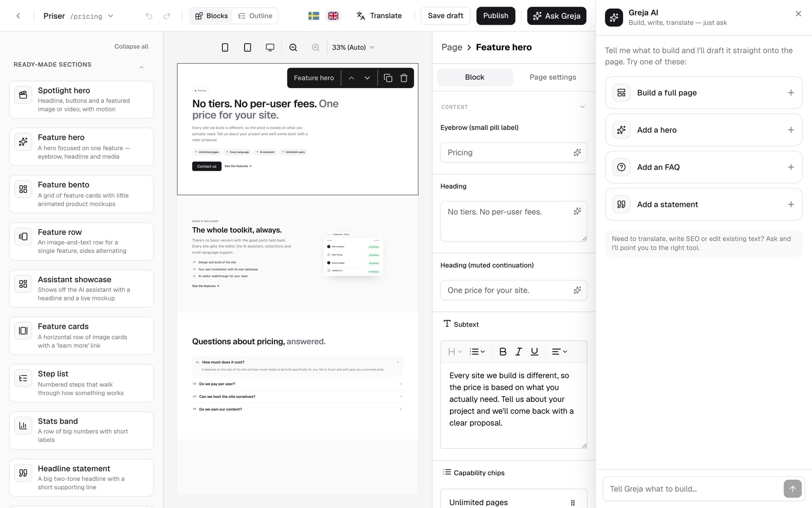This screenshot has height=508, width=812.
Task: Click the undo arrow icon
Action: click(149, 16)
